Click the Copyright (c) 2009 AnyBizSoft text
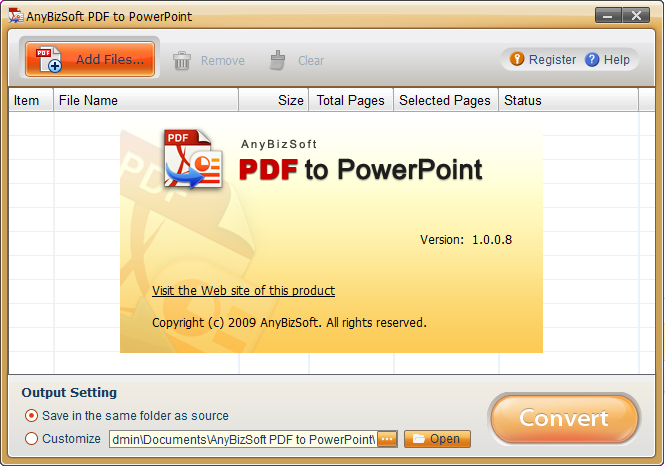Viewport: 665px width, 467px height. pyautogui.click(x=289, y=323)
